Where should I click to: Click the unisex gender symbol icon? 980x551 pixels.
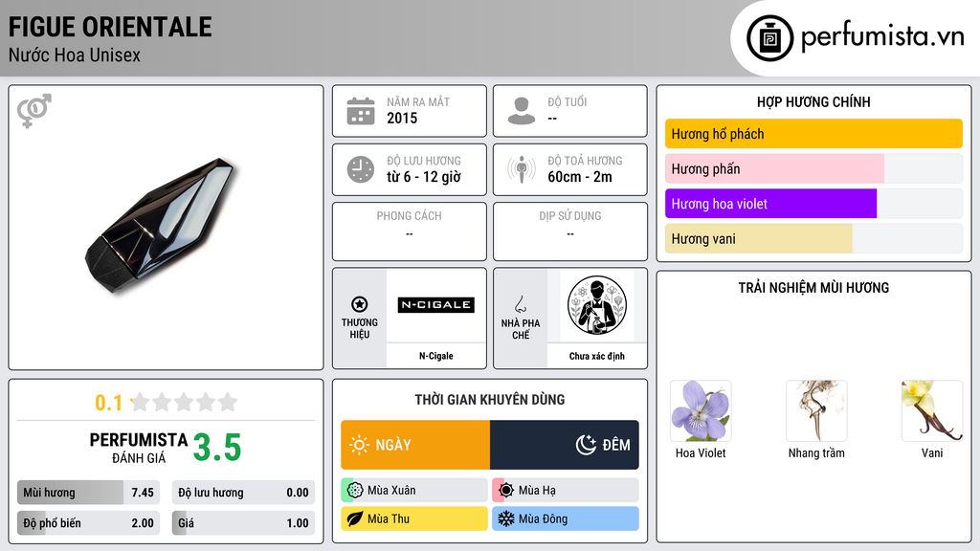(34, 111)
